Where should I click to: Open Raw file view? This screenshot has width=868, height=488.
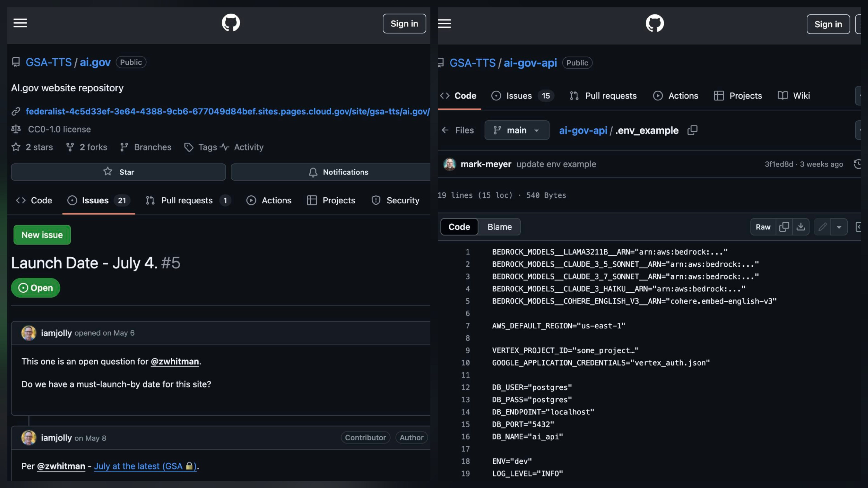point(763,227)
